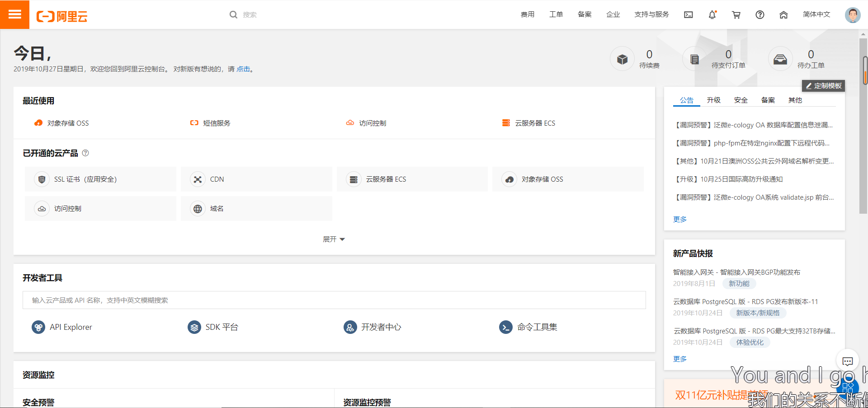Open the SDK 平台 icon

(x=194, y=327)
